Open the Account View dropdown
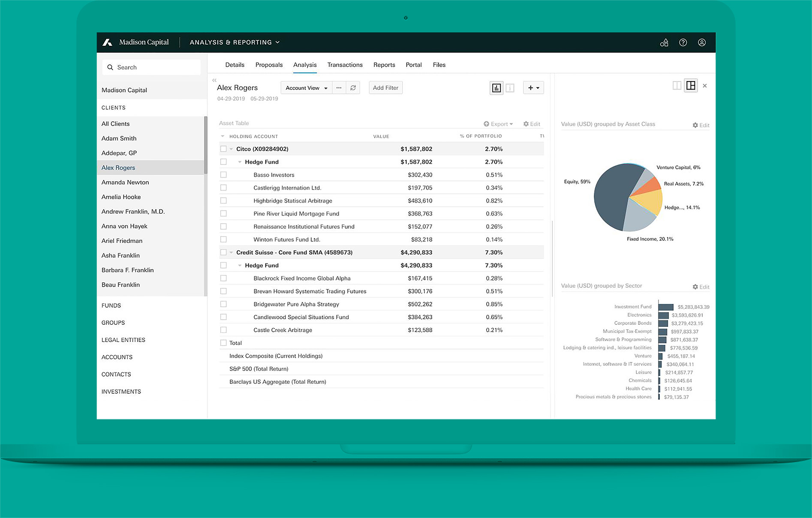The height and width of the screenshot is (518, 812). tap(306, 88)
